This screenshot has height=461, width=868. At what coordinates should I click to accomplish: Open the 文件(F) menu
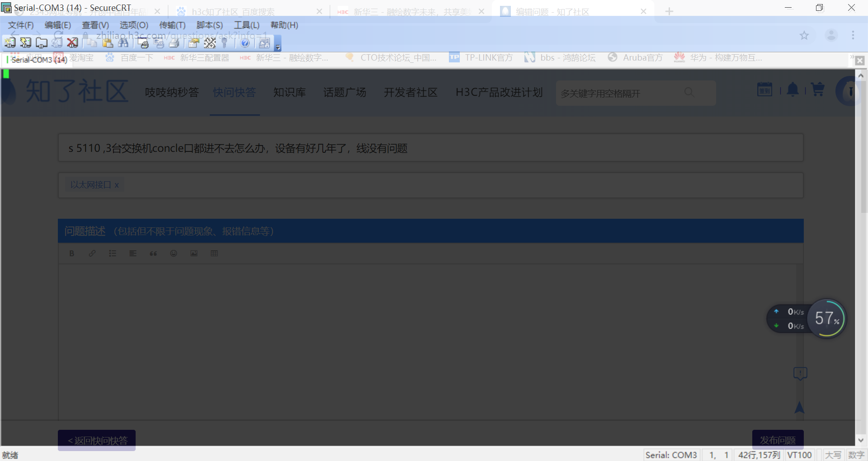coord(21,25)
